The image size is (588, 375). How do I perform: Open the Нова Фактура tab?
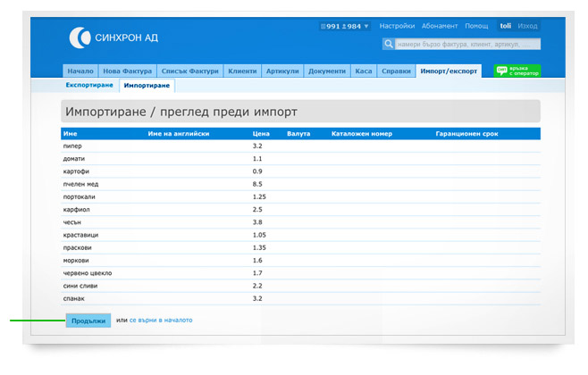[127, 71]
